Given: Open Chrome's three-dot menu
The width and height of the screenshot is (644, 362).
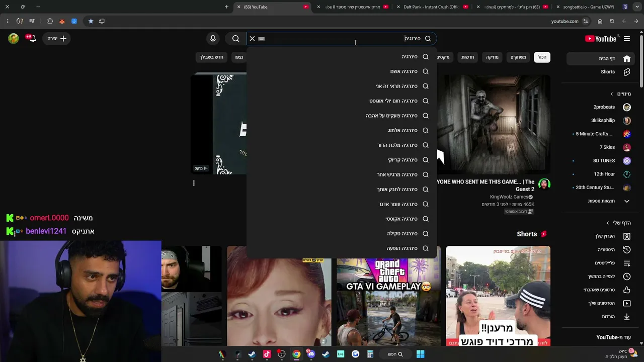Looking at the screenshot, I should tap(8, 21).
